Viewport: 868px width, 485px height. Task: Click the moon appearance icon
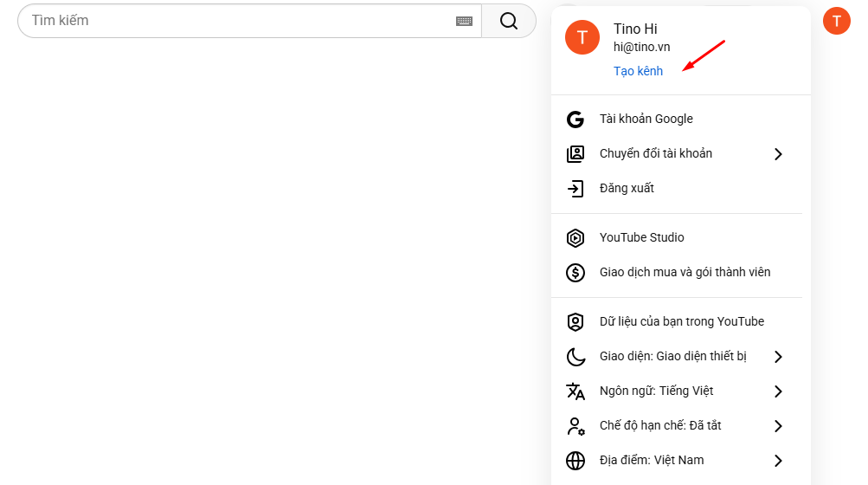575,357
